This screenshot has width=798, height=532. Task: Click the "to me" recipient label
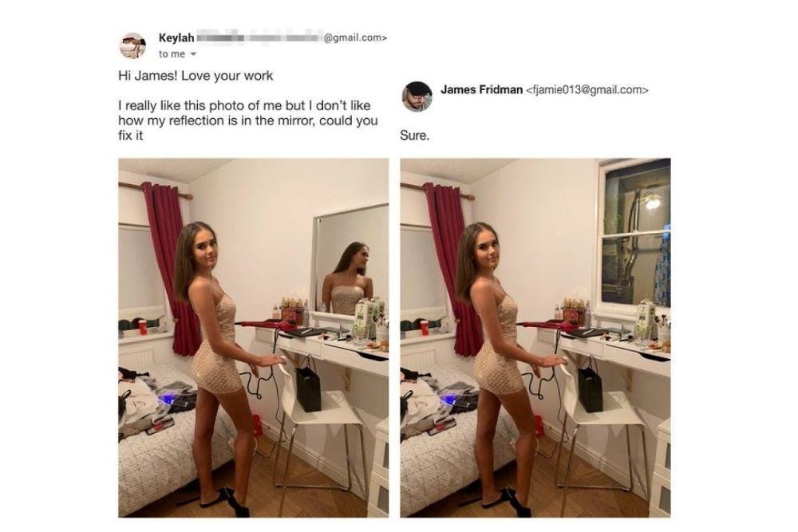tap(172, 54)
